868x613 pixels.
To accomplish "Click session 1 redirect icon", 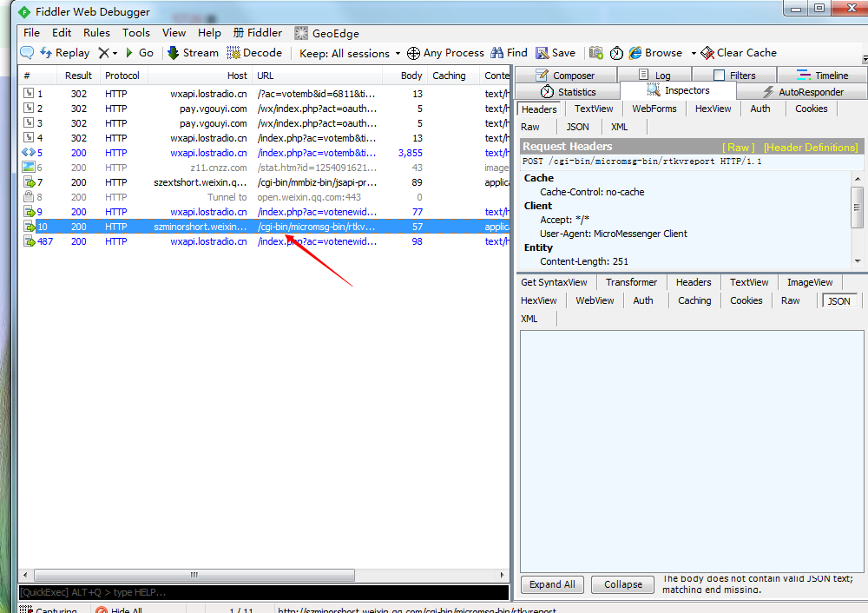I will click(29, 93).
